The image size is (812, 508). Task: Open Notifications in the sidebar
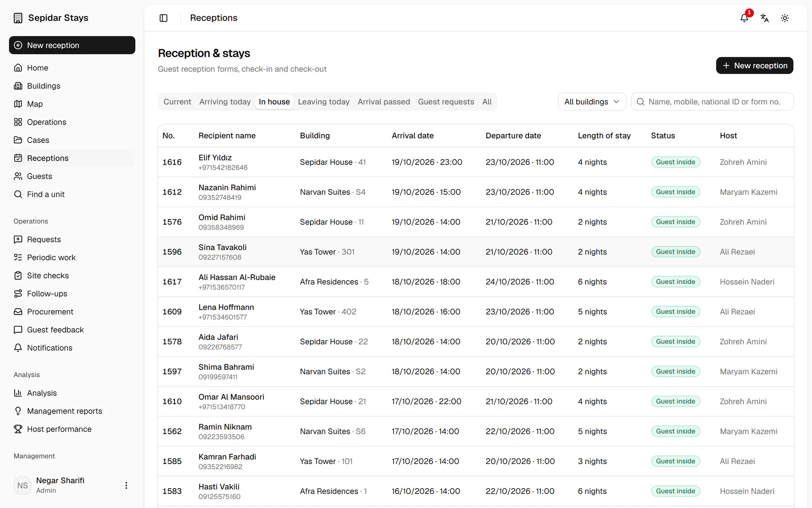point(72,348)
